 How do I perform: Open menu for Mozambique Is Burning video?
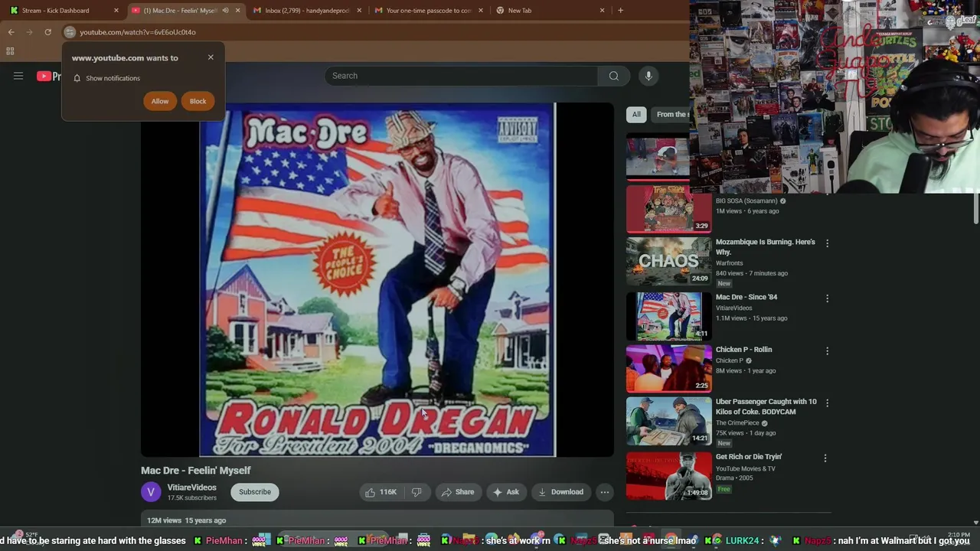coord(827,243)
